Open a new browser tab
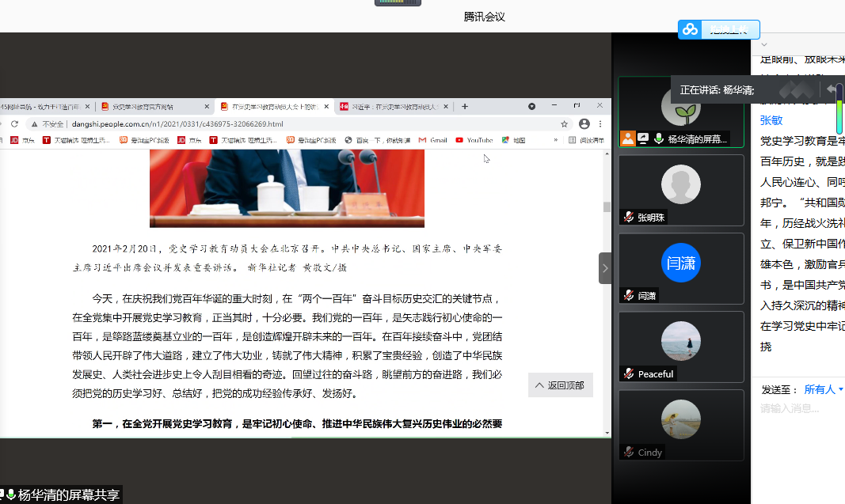Viewport: 845px width, 504px height. point(465,106)
